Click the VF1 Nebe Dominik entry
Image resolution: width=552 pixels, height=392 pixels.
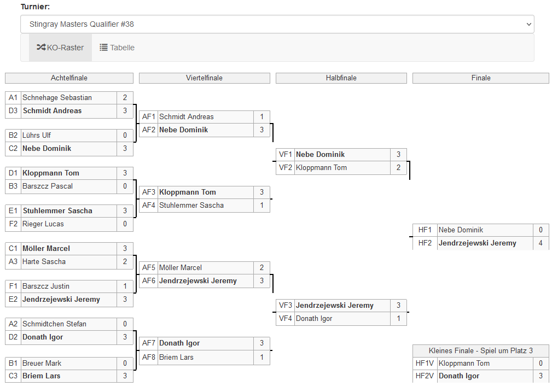click(x=321, y=154)
